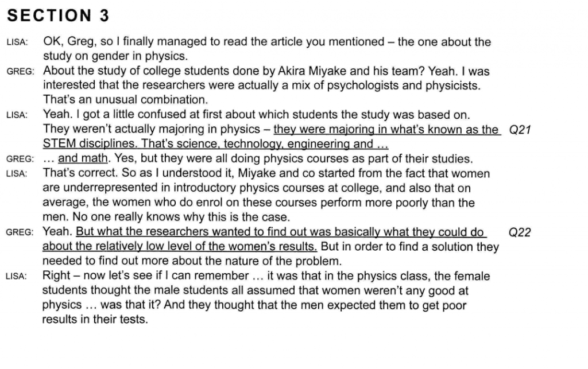This screenshot has height=369, width=588.
Task: Click the LISA label beside "Yeah. I got"
Action: tap(17, 115)
